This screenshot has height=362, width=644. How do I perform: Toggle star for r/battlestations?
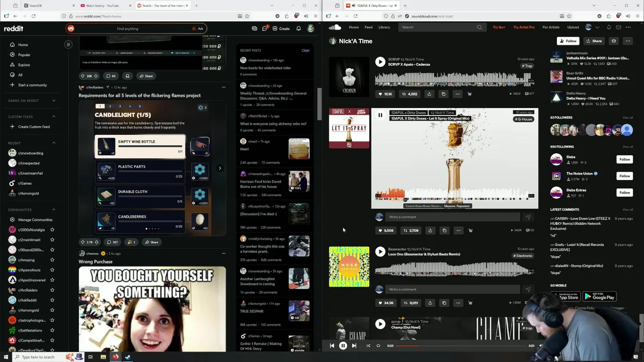[x=52, y=330]
